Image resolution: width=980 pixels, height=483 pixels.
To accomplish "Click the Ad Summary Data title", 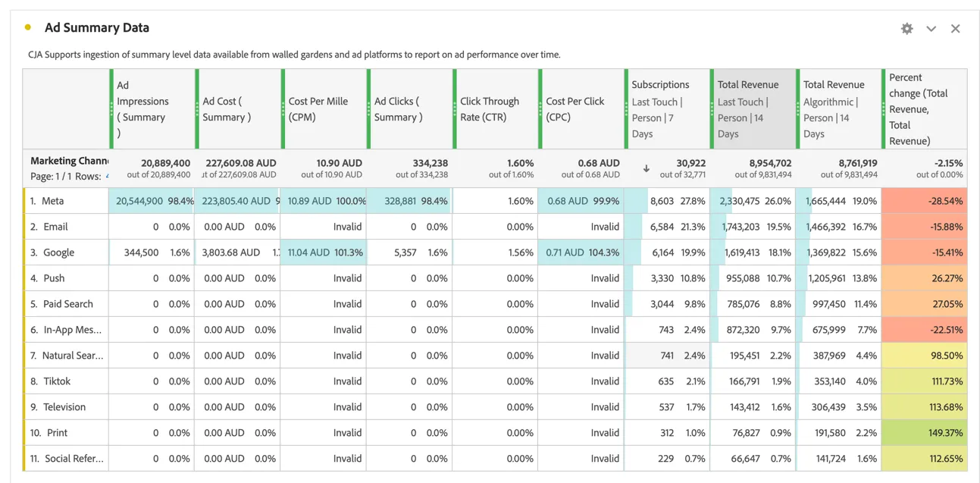I will 97,28.
